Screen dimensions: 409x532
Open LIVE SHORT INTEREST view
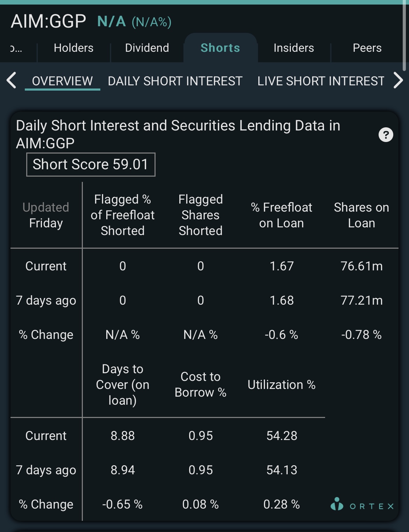tap(321, 81)
